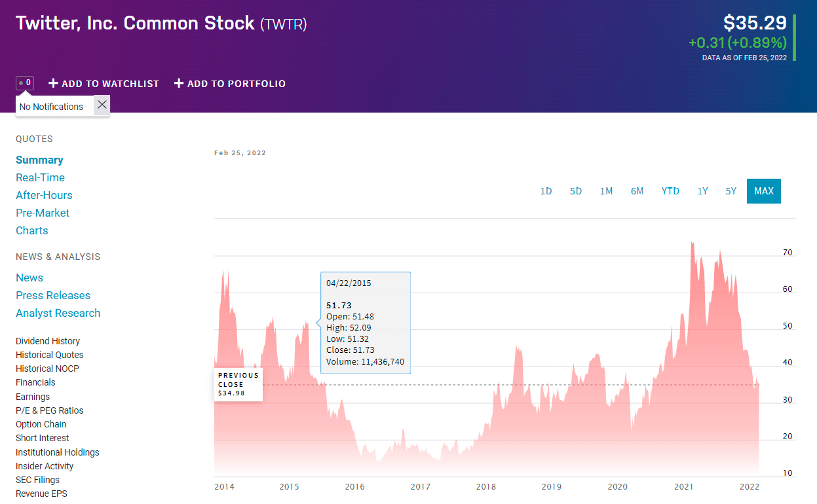
Task: Click the NEWS & ANALYSIS section heading
Action: [x=58, y=257]
